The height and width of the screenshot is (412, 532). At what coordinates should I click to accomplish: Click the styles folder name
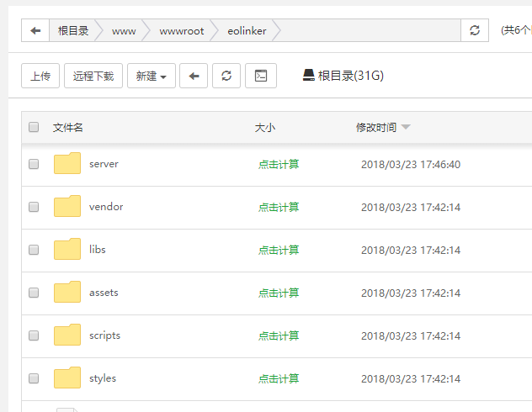(103, 378)
